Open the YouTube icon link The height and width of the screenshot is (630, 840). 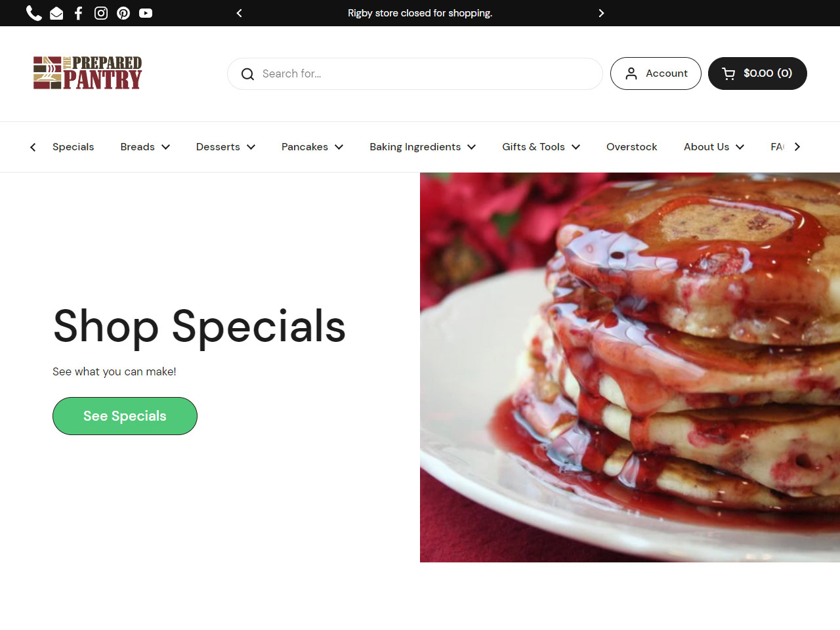tap(146, 13)
